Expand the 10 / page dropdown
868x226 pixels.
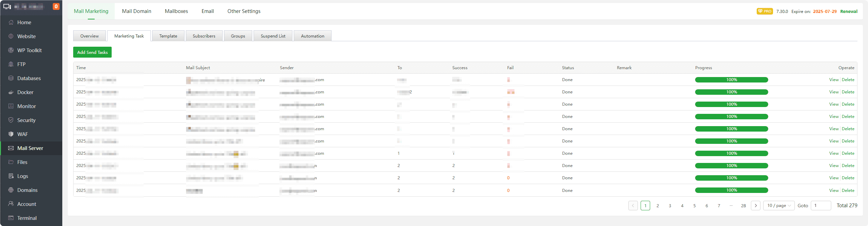pos(779,206)
